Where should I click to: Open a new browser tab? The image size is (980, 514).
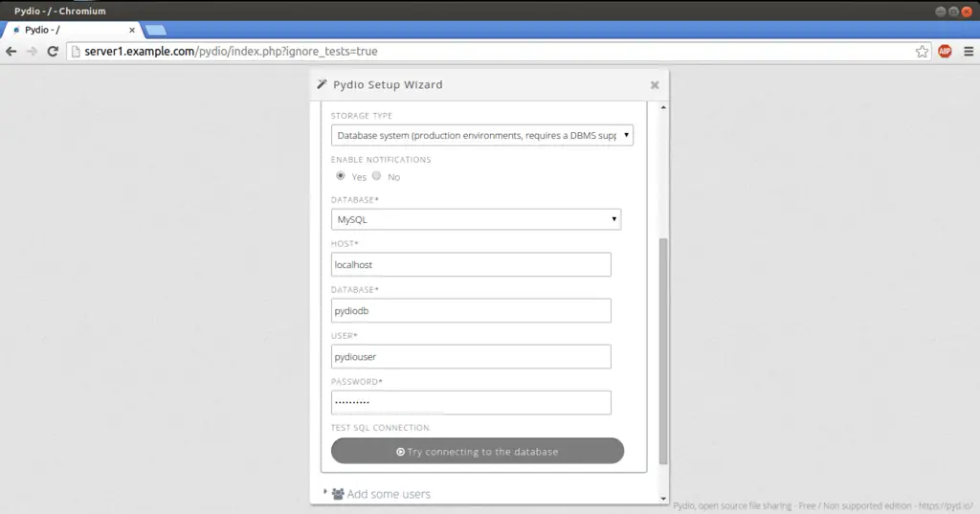[155, 30]
